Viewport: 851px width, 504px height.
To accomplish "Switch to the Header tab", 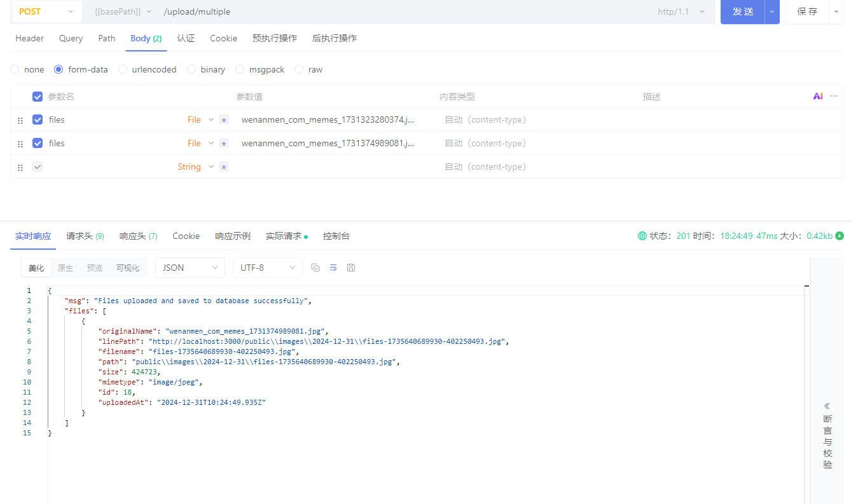I will click(29, 38).
